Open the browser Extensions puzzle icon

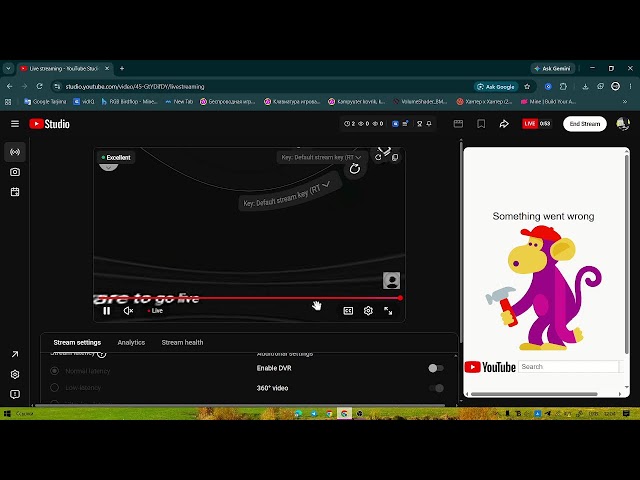click(563, 87)
